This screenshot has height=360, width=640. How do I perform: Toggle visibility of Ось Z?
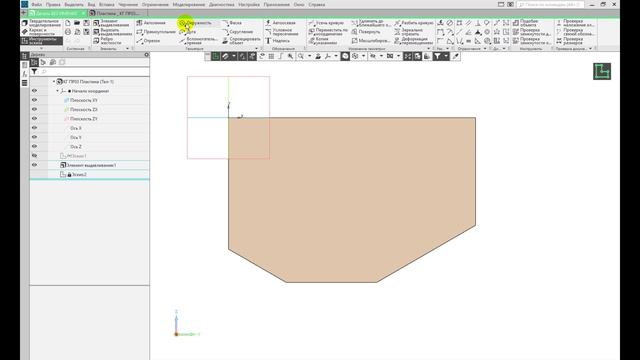click(34, 147)
